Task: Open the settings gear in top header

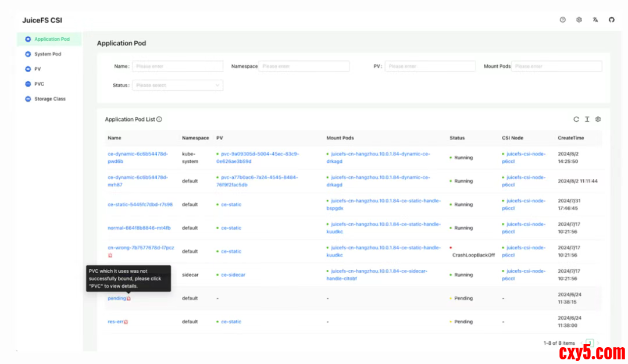Action: (x=579, y=20)
